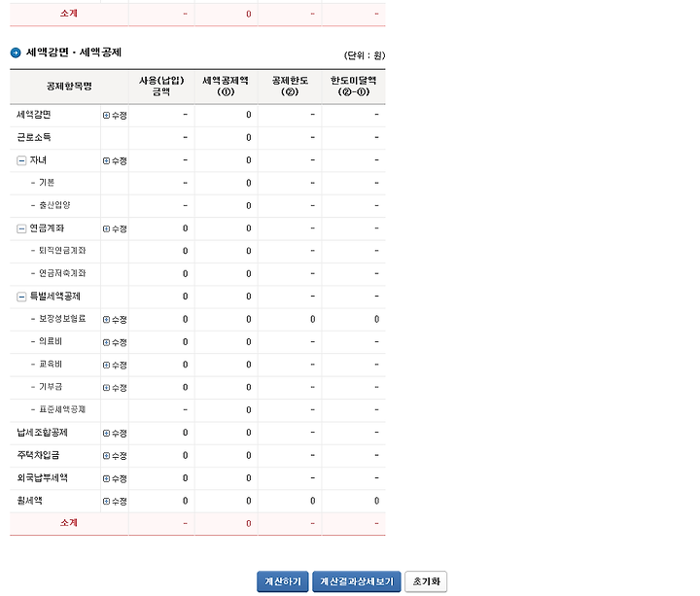Click the 세액공제액 column header

pos(226,87)
